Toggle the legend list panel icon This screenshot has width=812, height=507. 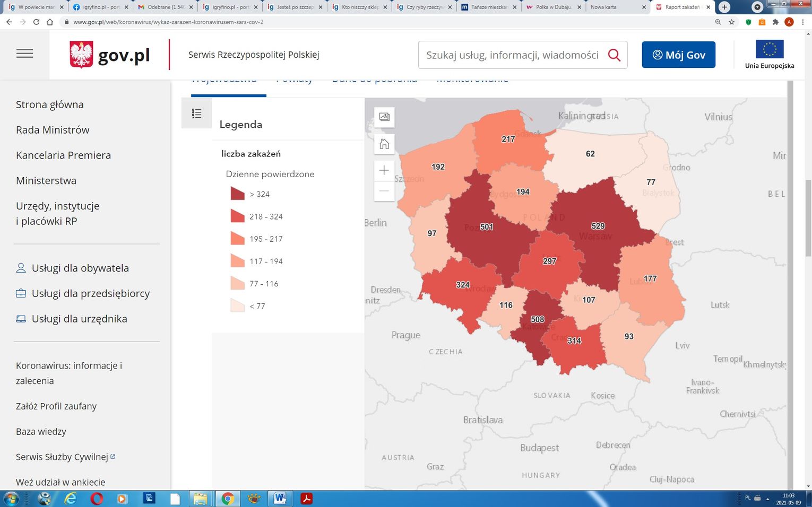click(x=196, y=113)
